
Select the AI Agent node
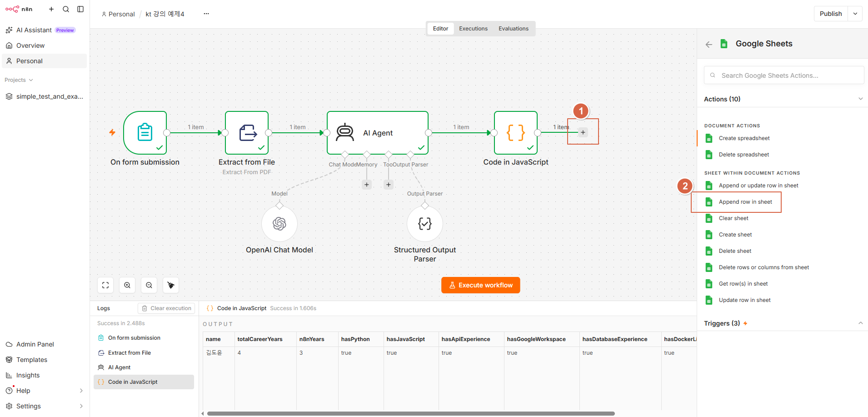tap(378, 133)
